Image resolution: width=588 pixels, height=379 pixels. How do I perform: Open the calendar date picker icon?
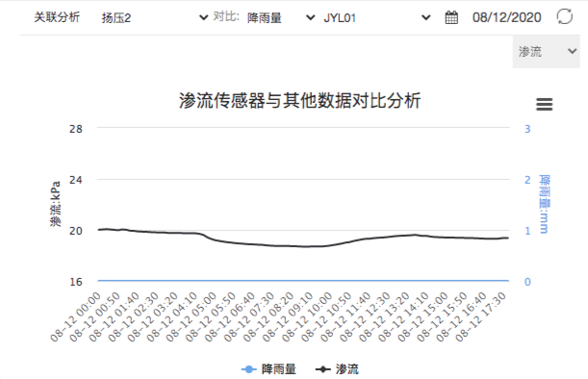click(451, 17)
